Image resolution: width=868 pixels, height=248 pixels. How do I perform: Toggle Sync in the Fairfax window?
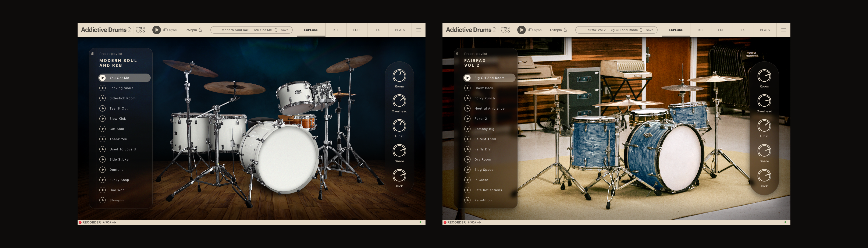click(530, 30)
